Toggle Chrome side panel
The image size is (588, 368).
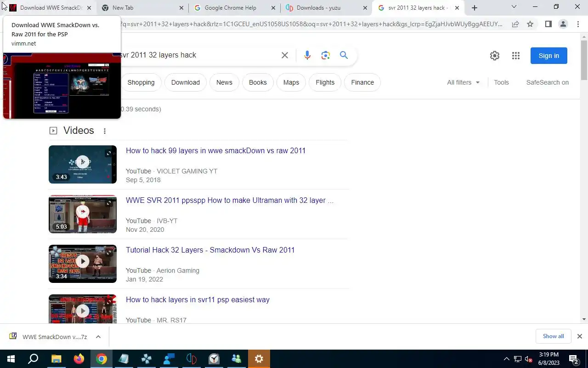548,24
